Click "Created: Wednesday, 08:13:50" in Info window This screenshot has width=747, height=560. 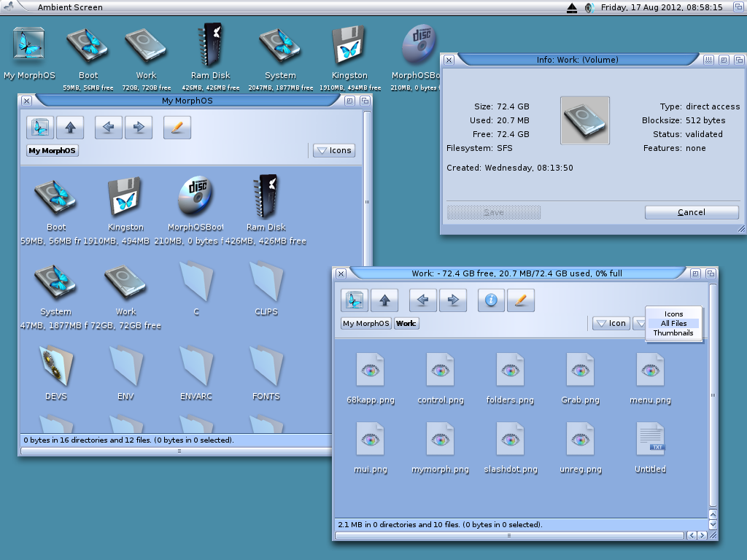(x=510, y=168)
